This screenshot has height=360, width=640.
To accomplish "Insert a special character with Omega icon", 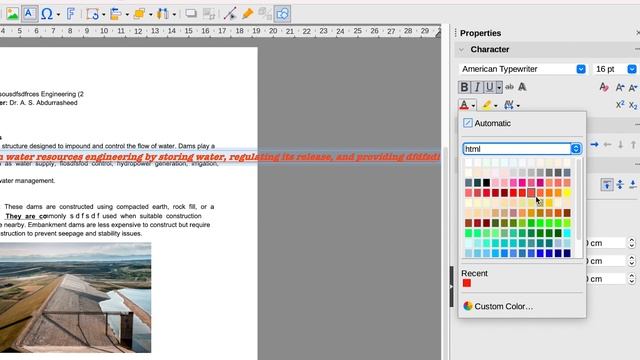I will (47, 14).
